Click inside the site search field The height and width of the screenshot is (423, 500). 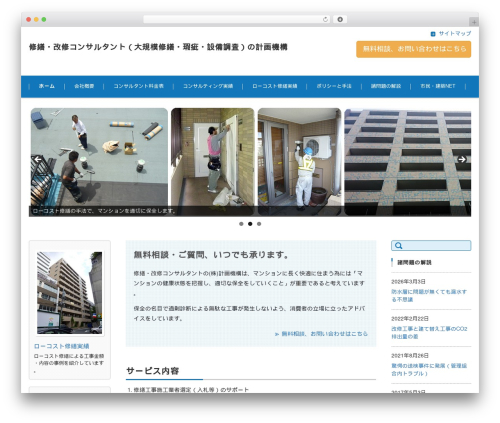(x=431, y=246)
